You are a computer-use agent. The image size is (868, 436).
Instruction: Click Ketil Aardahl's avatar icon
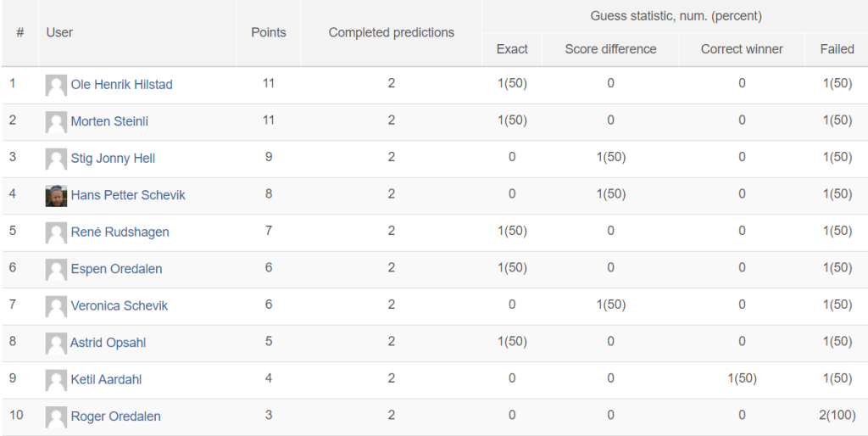pyautogui.click(x=56, y=381)
